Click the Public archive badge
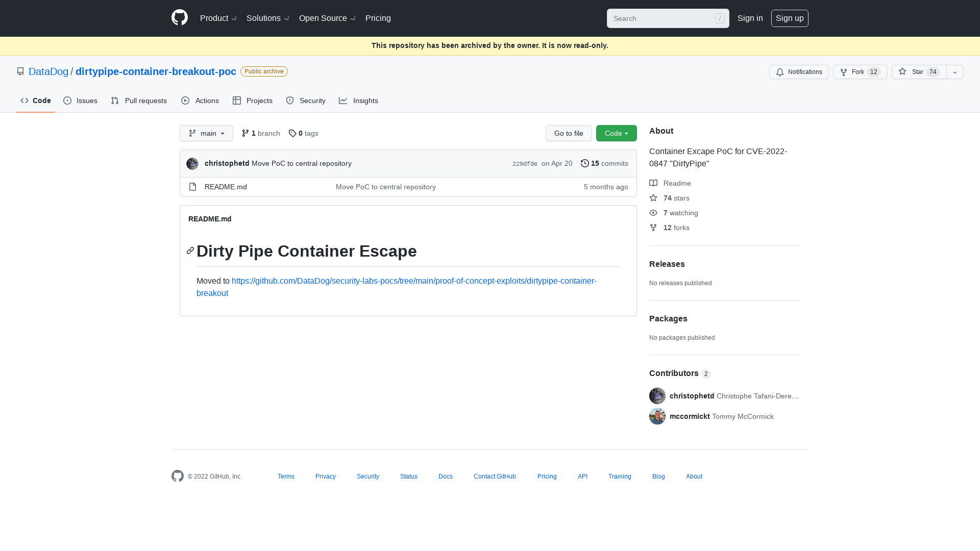Image resolution: width=980 pixels, height=551 pixels. click(264, 71)
